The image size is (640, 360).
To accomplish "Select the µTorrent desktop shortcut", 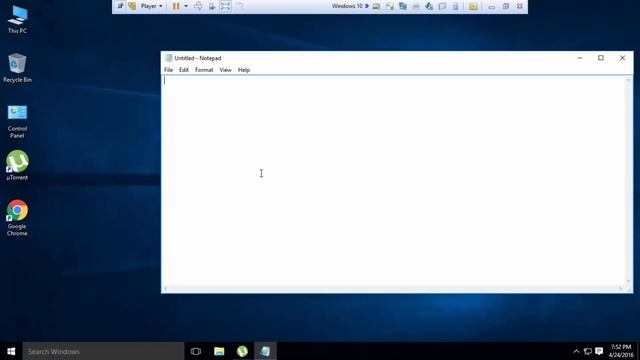I will tap(17, 165).
